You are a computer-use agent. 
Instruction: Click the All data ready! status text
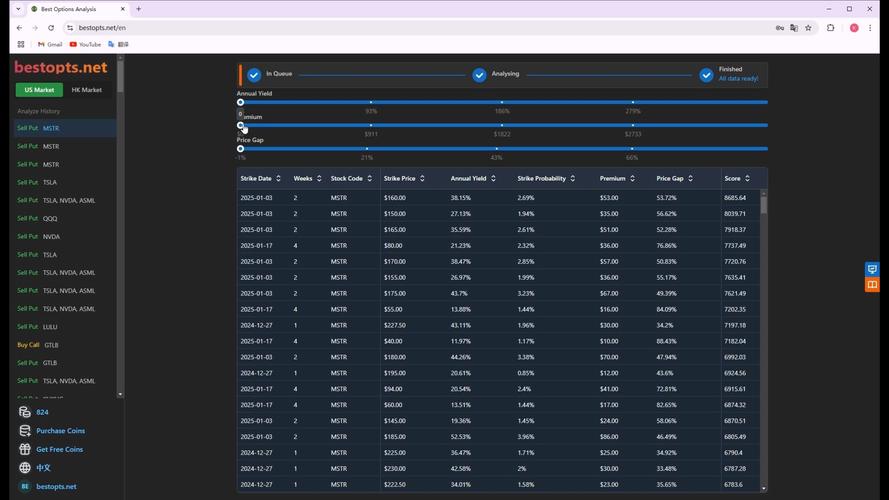pyautogui.click(x=738, y=79)
